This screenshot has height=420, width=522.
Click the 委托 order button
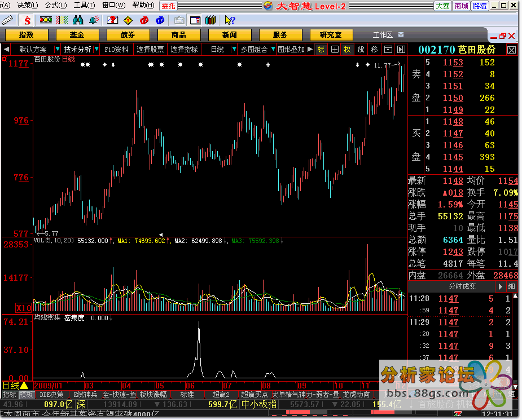(169, 6)
